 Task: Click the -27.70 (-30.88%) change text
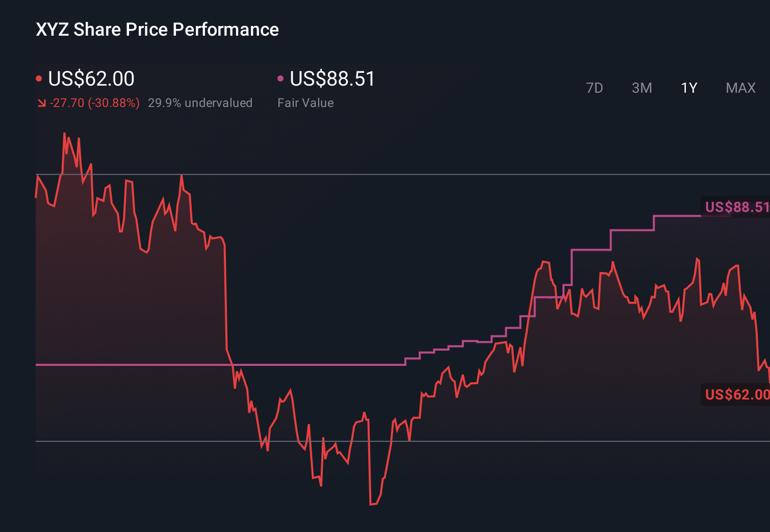95,103
